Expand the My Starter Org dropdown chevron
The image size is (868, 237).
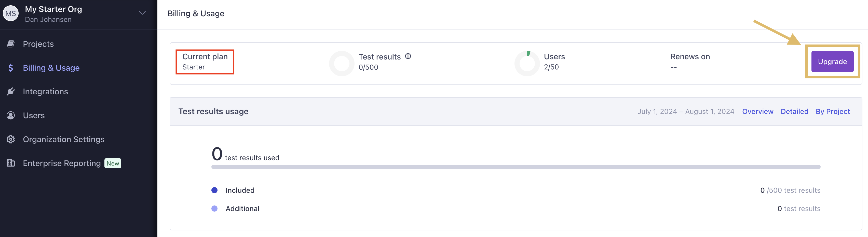point(142,13)
